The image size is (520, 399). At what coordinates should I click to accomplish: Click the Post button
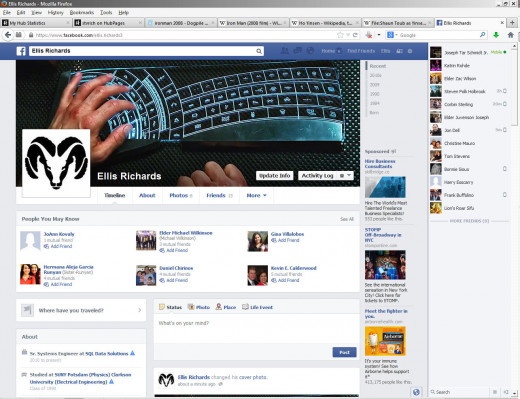pos(344,352)
